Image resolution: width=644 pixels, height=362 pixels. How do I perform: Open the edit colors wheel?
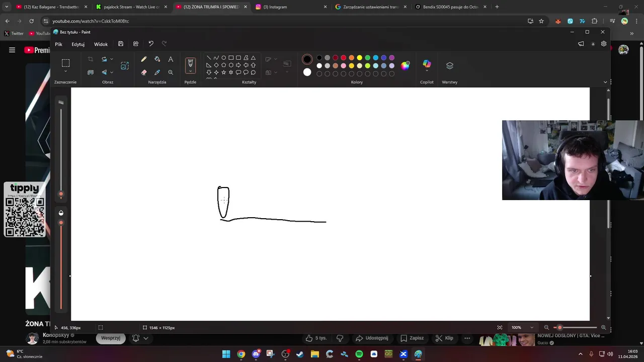[x=405, y=65]
